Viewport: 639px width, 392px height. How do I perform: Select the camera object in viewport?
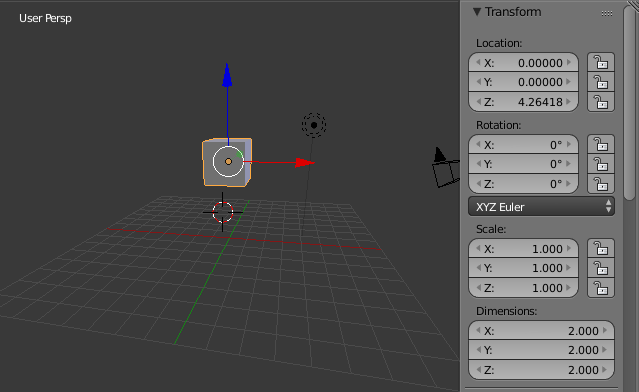pos(446,167)
